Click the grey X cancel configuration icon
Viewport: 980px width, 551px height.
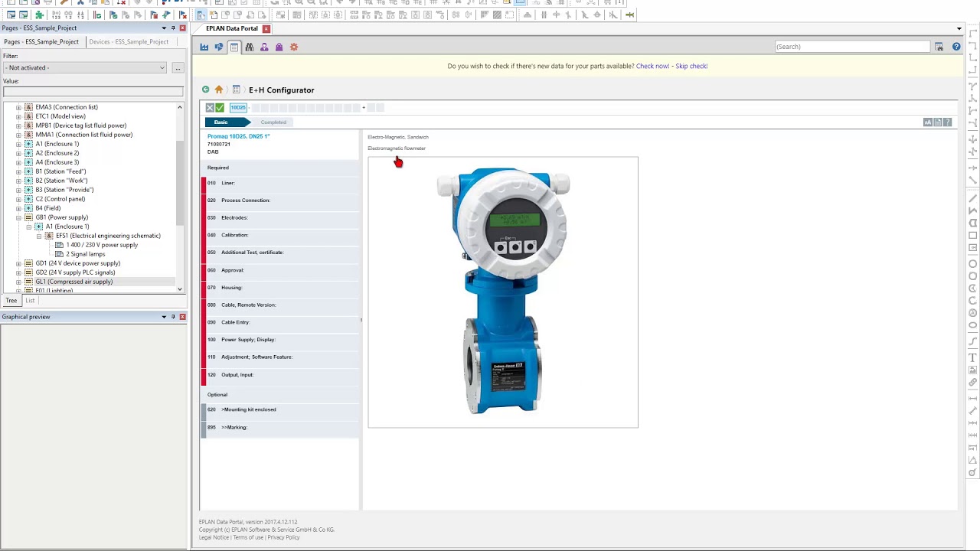(210, 108)
